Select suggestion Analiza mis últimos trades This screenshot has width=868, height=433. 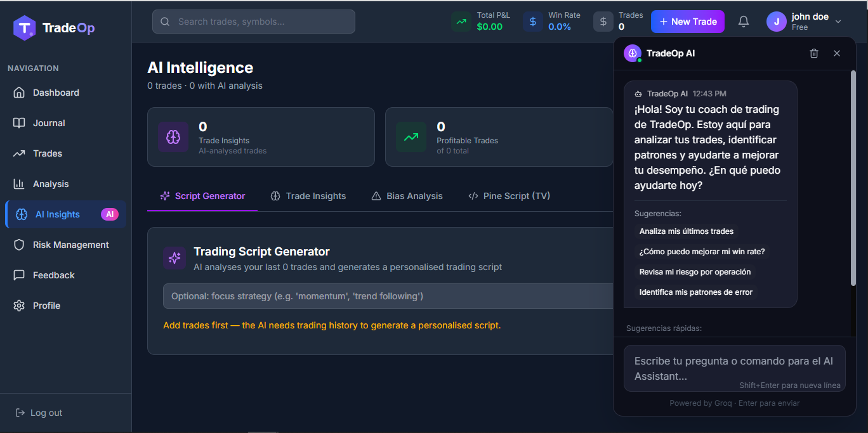(687, 231)
